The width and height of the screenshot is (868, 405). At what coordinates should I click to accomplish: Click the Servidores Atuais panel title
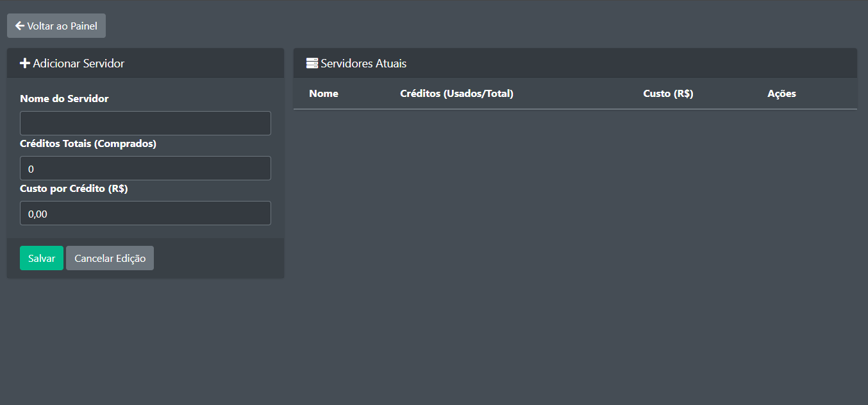[x=363, y=64]
